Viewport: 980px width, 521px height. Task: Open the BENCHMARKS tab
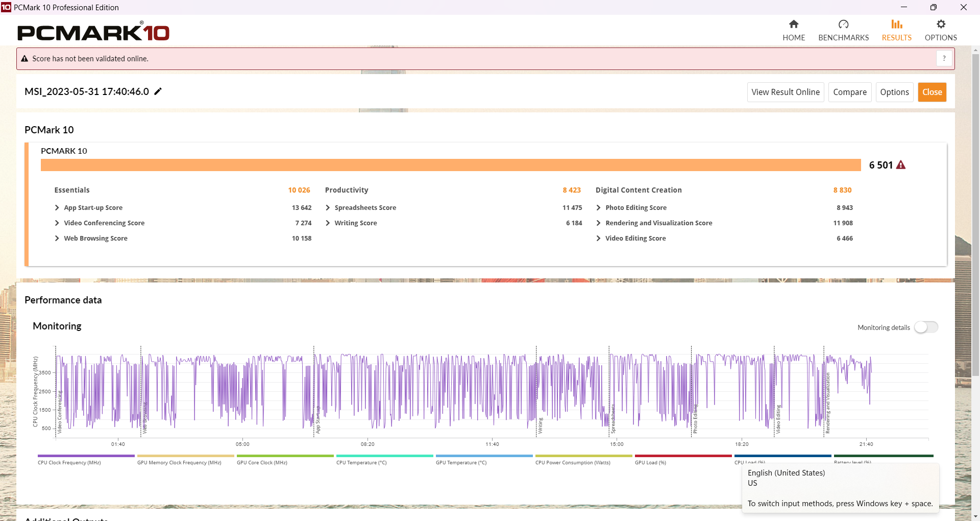coord(843,31)
